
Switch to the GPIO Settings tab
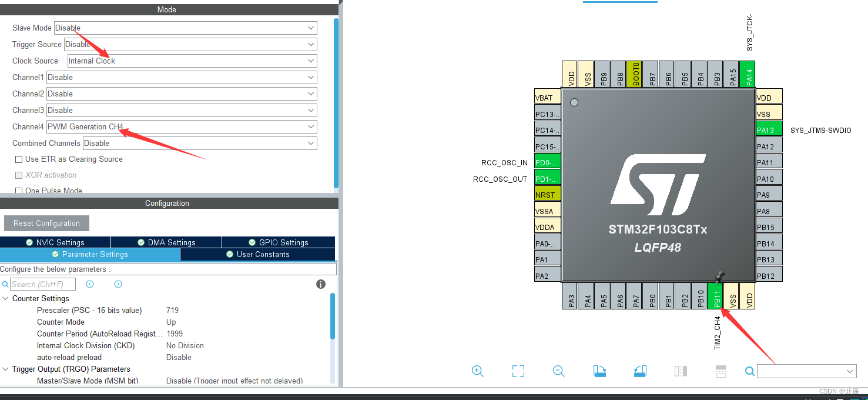coord(277,242)
